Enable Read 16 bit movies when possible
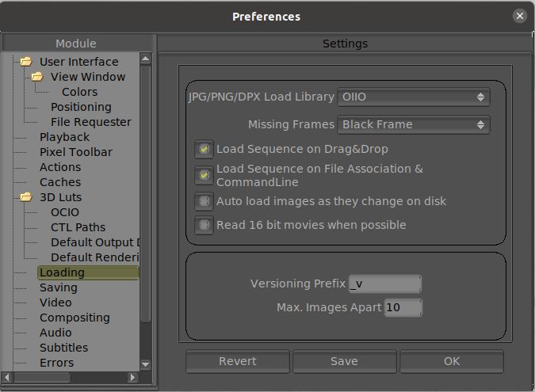The width and height of the screenshot is (535, 392). tap(204, 225)
